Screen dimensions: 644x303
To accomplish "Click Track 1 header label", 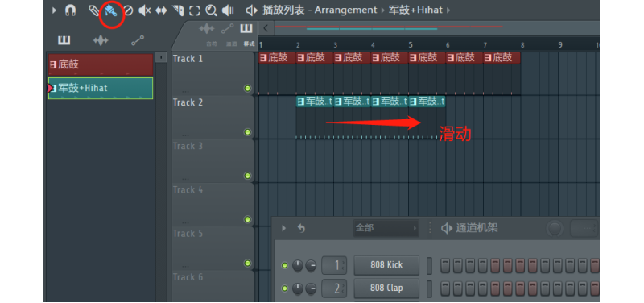I will [x=188, y=59].
